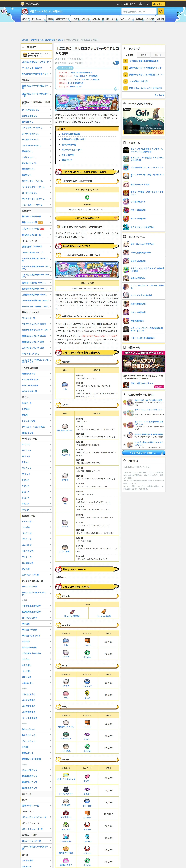Select 9.0/10.0 rating in UZランク table
The height and width of the screenshot is (868, 186).
pos(108,642)
